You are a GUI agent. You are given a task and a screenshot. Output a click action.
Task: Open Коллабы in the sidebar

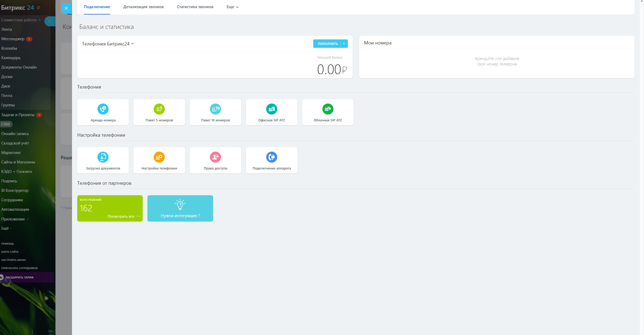coord(9,48)
